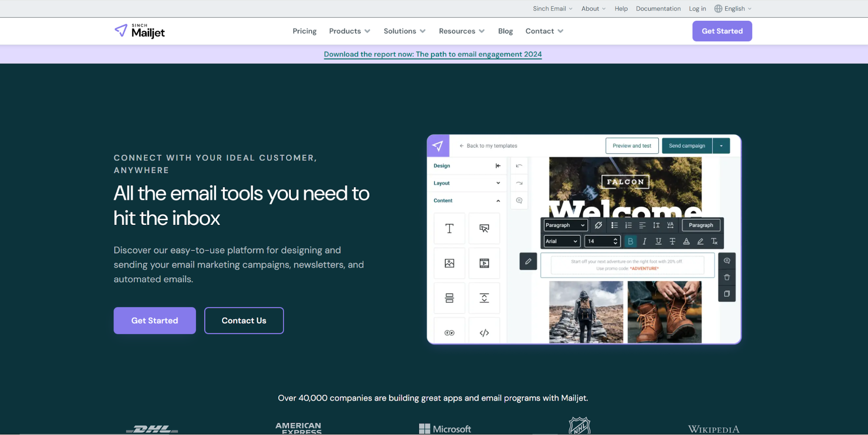Open the email engagement 2024 report link
This screenshot has height=435, width=868.
tap(433, 54)
